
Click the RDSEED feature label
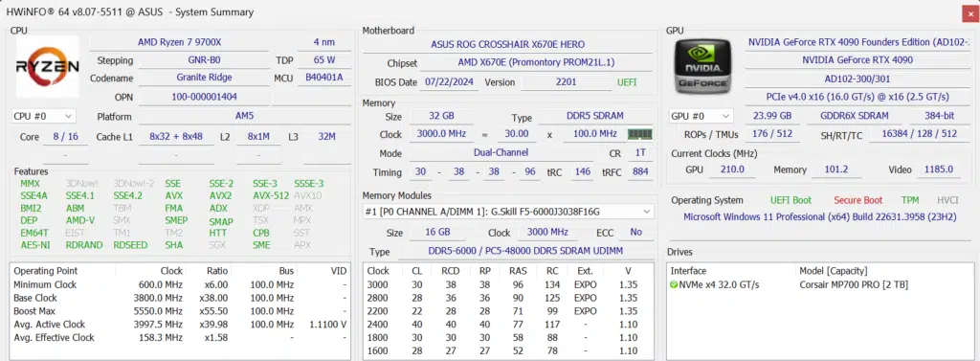pos(130,244)
